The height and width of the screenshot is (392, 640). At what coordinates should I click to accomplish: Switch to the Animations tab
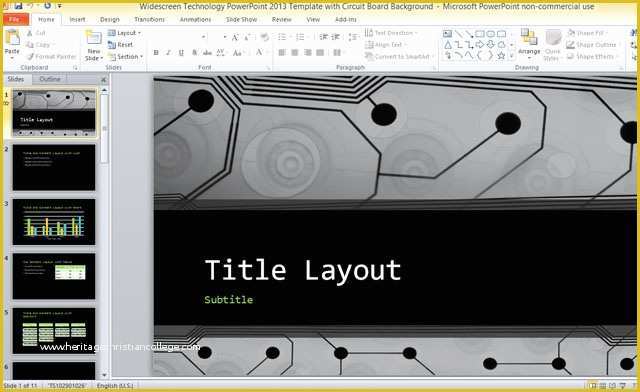(x=196, y=19)
